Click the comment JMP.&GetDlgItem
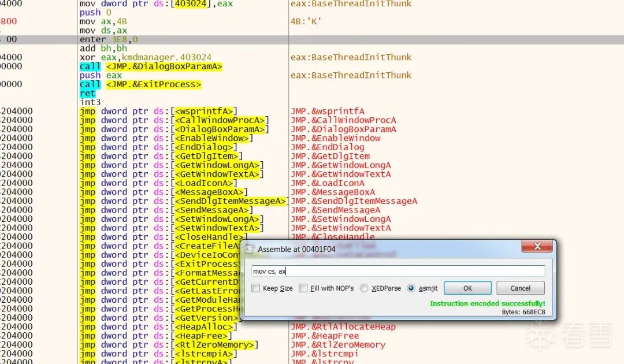Viewport: 624px width, 364px height. [330, 156]
